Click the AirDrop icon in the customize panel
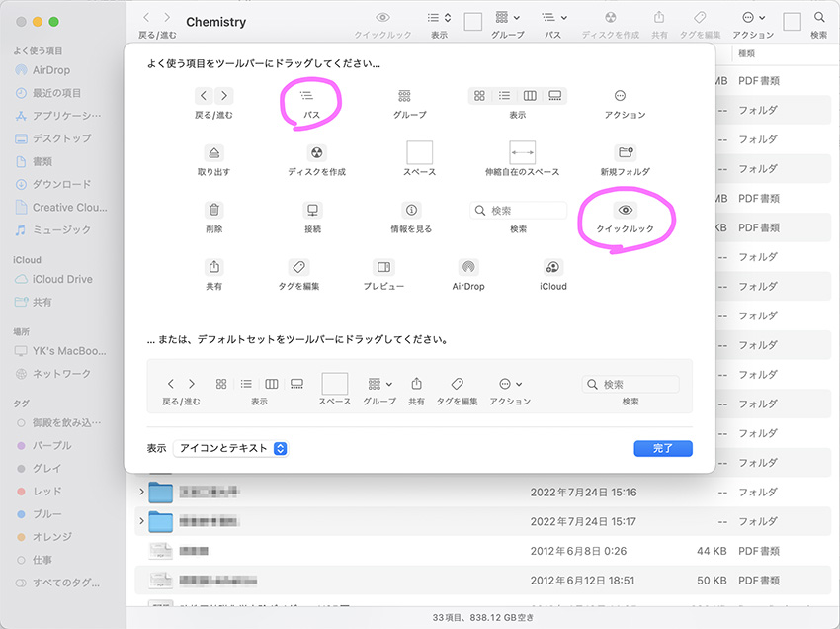 pyautogui.click(x=467, y=269)
